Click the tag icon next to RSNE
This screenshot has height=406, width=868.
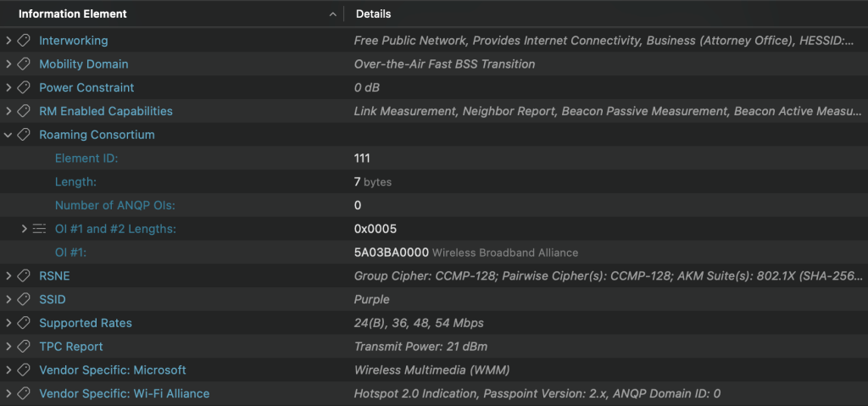coord(24,276)
